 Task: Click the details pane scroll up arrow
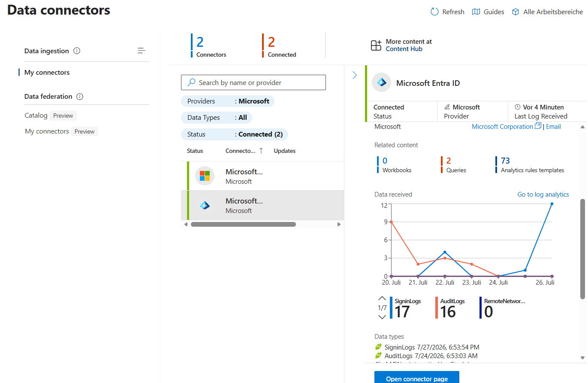582,127
